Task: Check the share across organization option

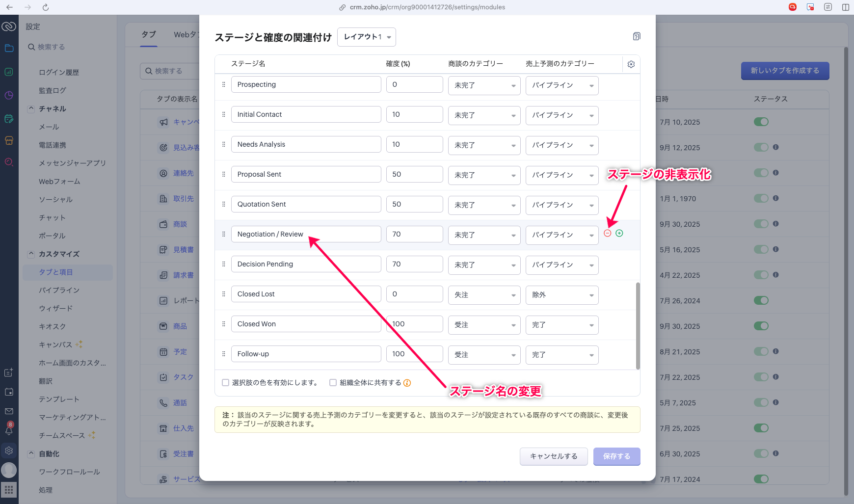Action: [x=333, y=383]
